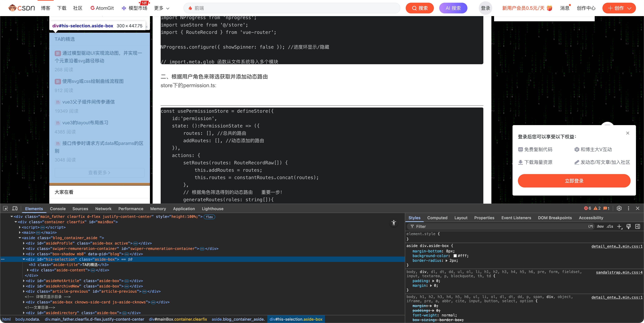The width and height of the screenshot is (644, 323).
Task: Expand the script node
Action: click(x=20, y=228)
